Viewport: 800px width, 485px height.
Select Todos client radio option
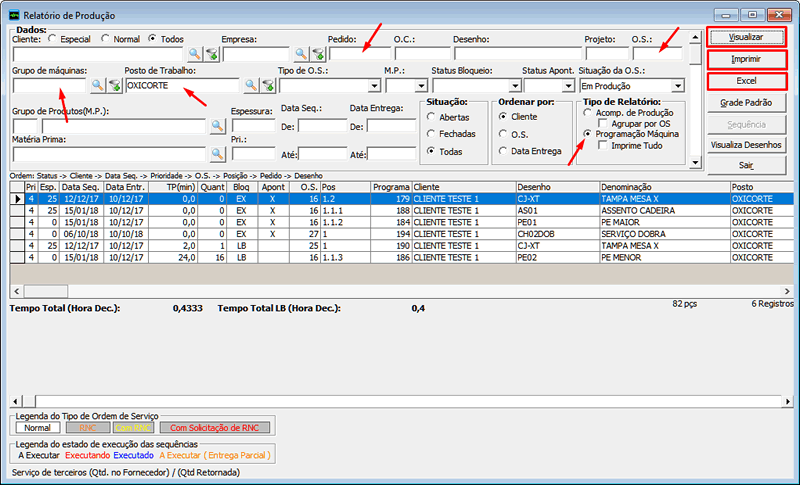[x=152, y=39]
